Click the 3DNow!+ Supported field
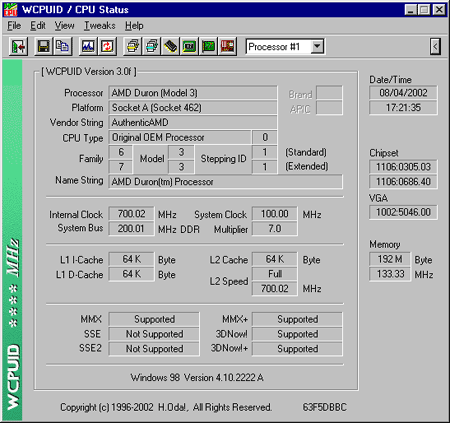This screenshot has width=450, height=423. (297, 349)
